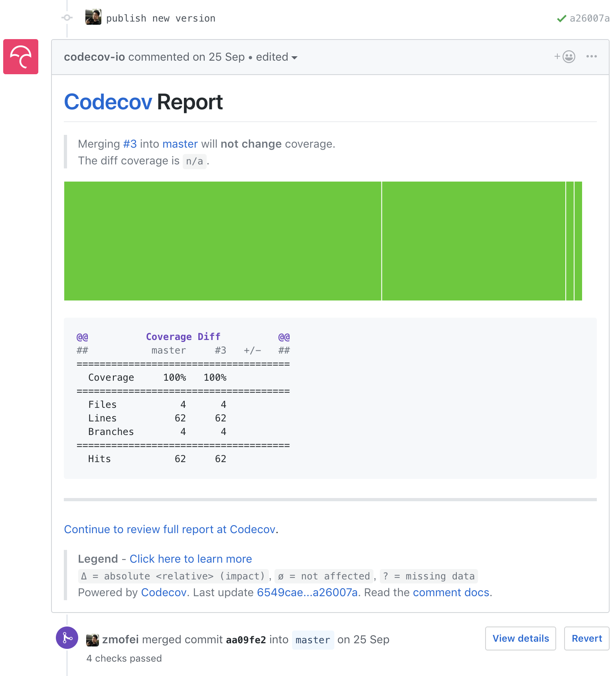The image size is (616, 676).
Task: Add a reaction with the smiley icon
Action: click(565, 57)
